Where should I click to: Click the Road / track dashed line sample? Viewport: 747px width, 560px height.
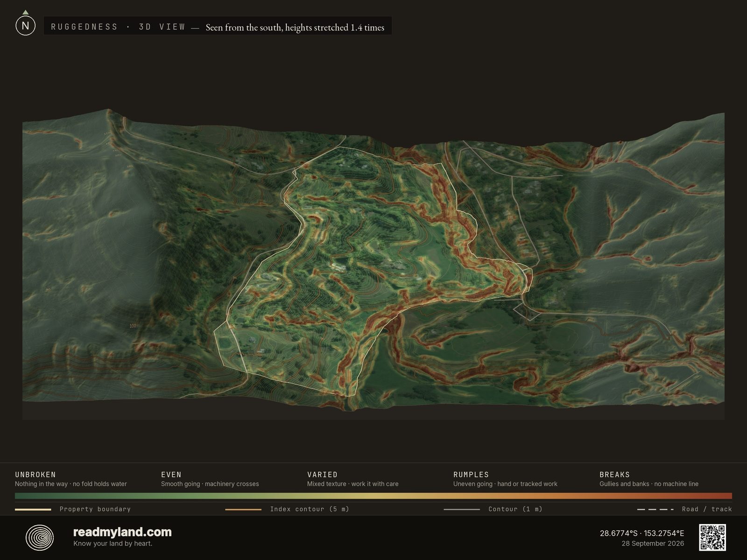tap(655, 509)
